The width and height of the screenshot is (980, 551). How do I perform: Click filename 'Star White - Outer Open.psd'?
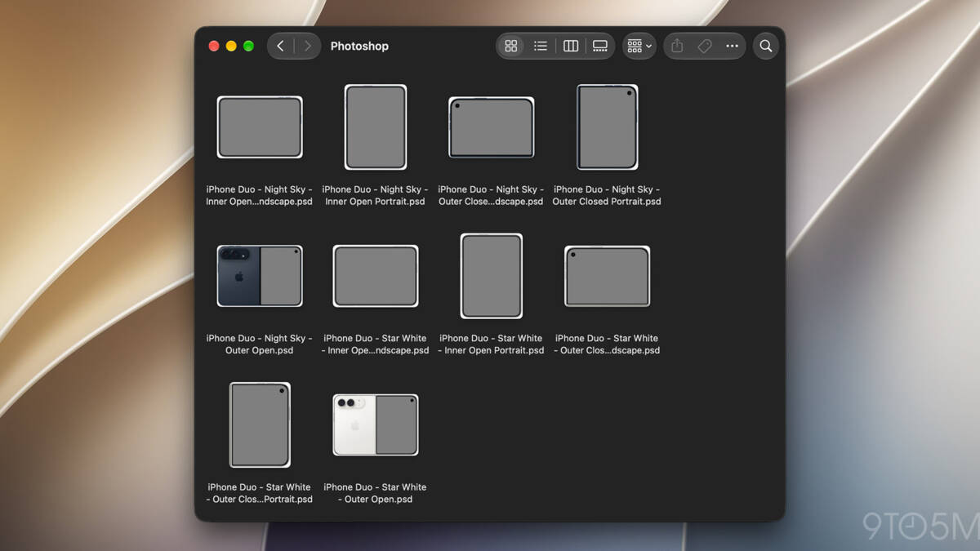tap(376, 493)
